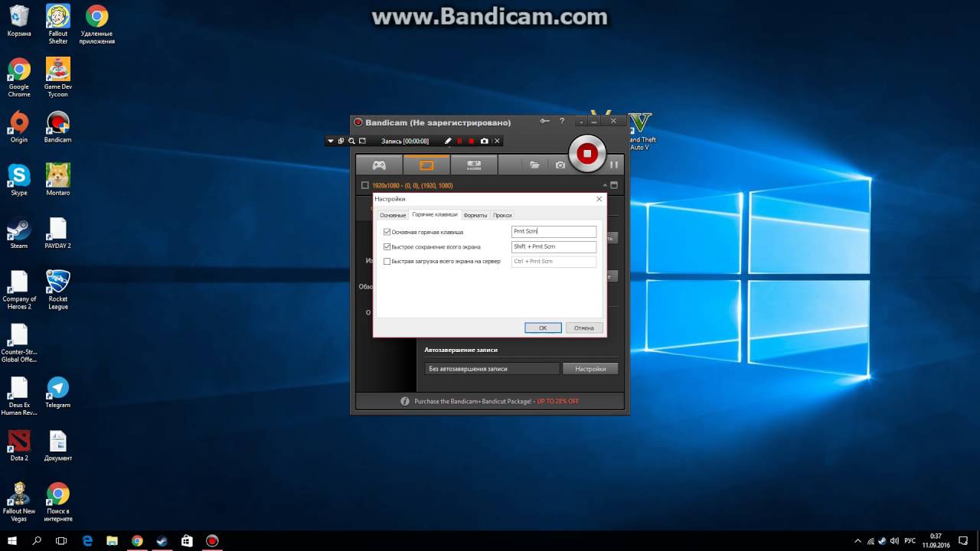Select the Горячие клавиши tab
Image resolution: width=980 pixels, height=551 pixels.
(435, 214)
